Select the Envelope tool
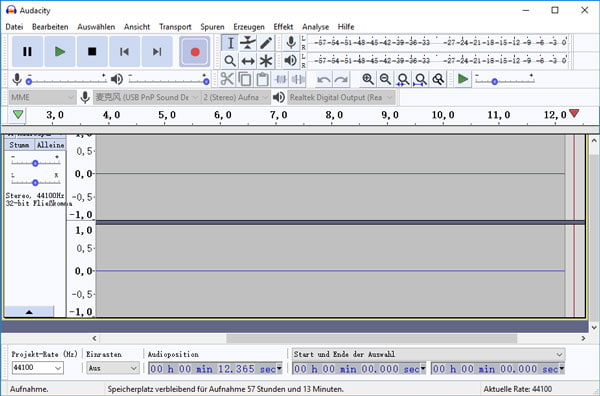 (248, 43)
